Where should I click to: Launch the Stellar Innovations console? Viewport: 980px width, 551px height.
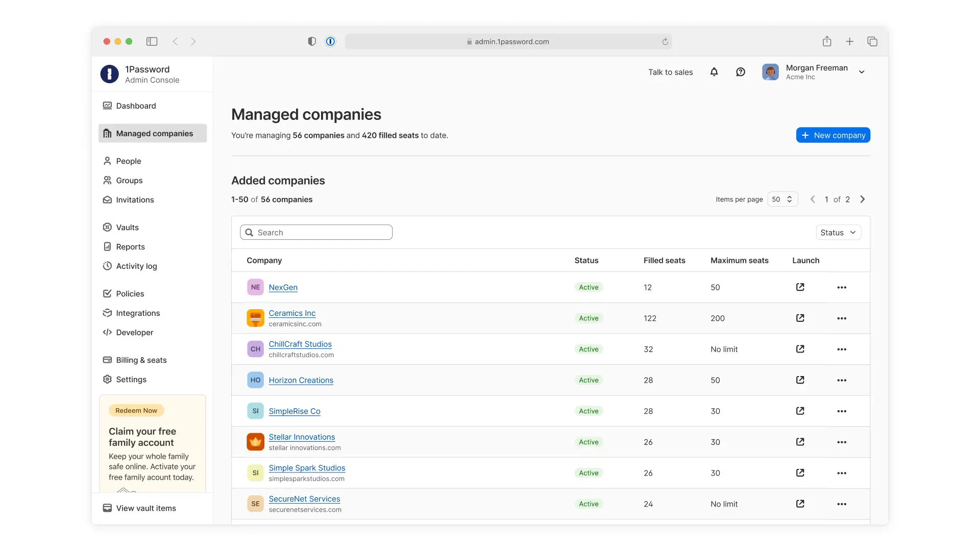click(x=800, y=442)
